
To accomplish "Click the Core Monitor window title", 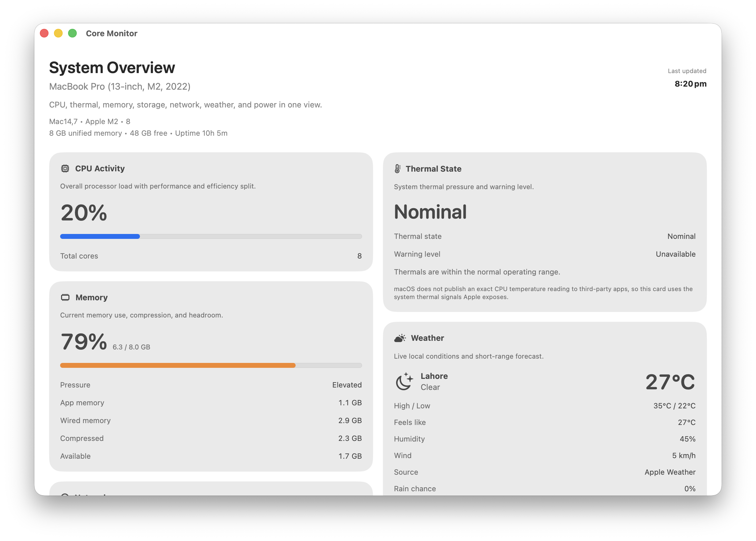I will [111, 33].
